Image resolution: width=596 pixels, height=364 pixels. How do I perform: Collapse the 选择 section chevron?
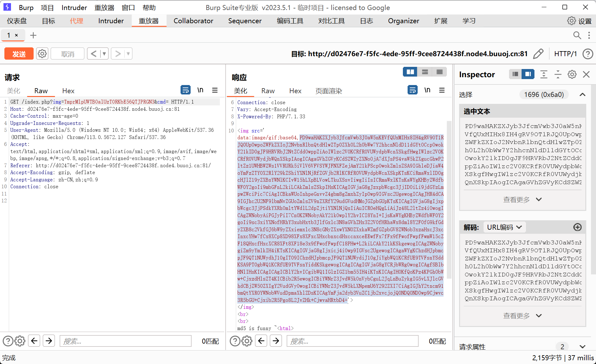[x=582, y=94]
